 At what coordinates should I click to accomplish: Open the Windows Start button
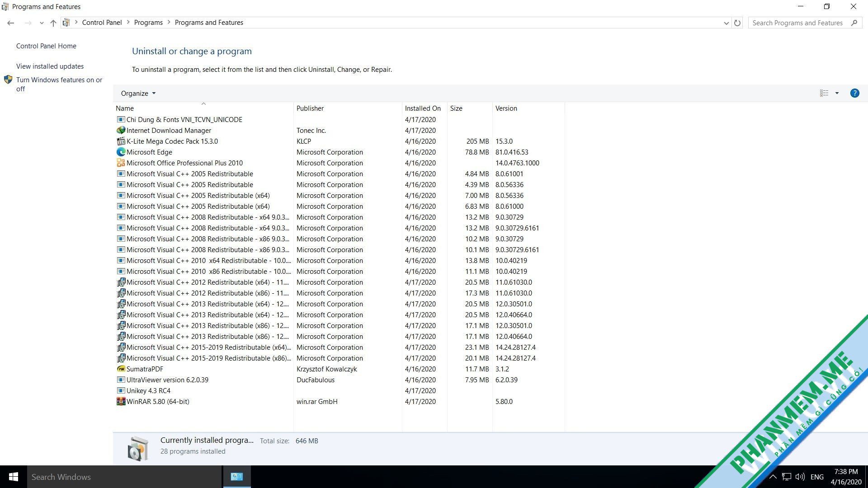tap(14, 477)
